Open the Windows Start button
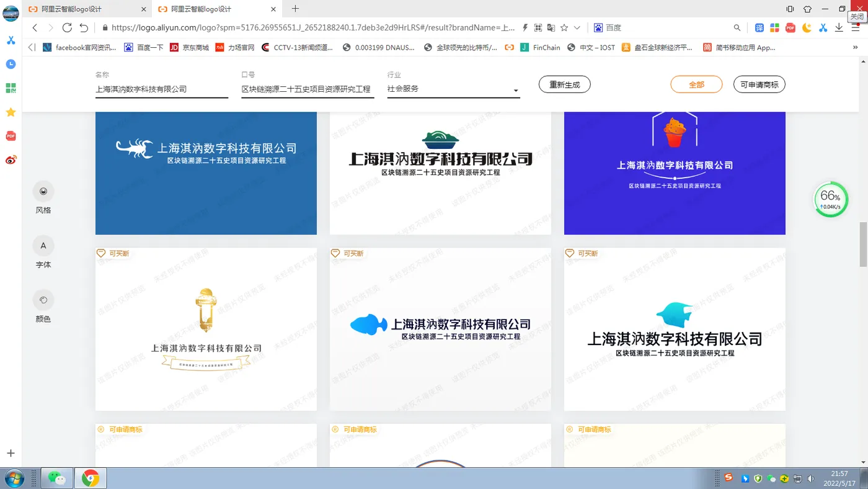868x489 pixels. 14,478
